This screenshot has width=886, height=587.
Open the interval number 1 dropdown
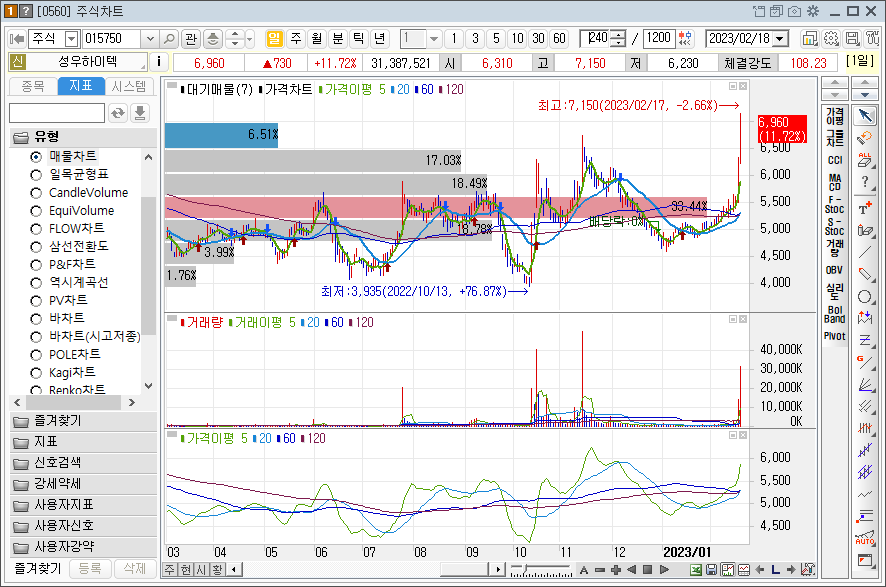(x=433, y=38)
